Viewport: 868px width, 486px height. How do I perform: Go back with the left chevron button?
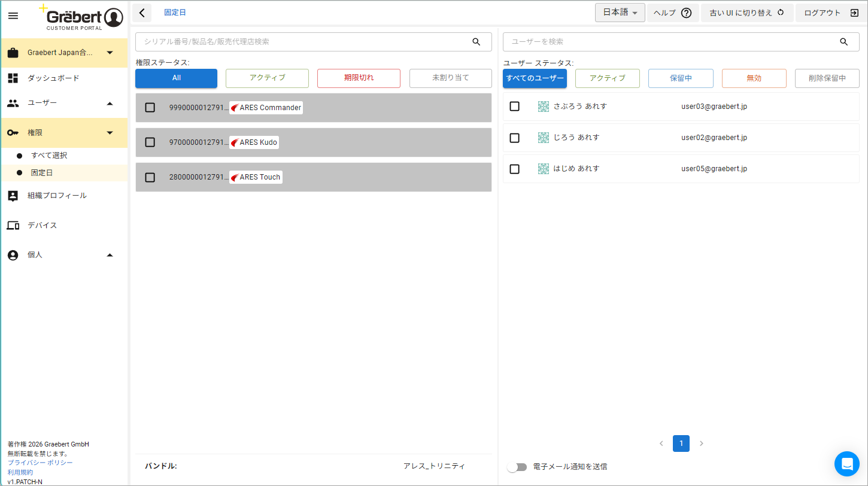click(x=142, y=13)
